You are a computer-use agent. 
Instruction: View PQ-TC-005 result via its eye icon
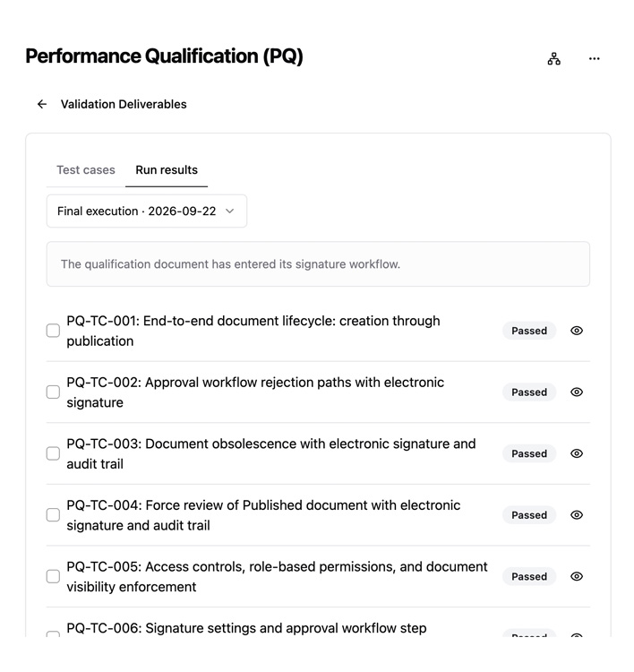(577, 576)
